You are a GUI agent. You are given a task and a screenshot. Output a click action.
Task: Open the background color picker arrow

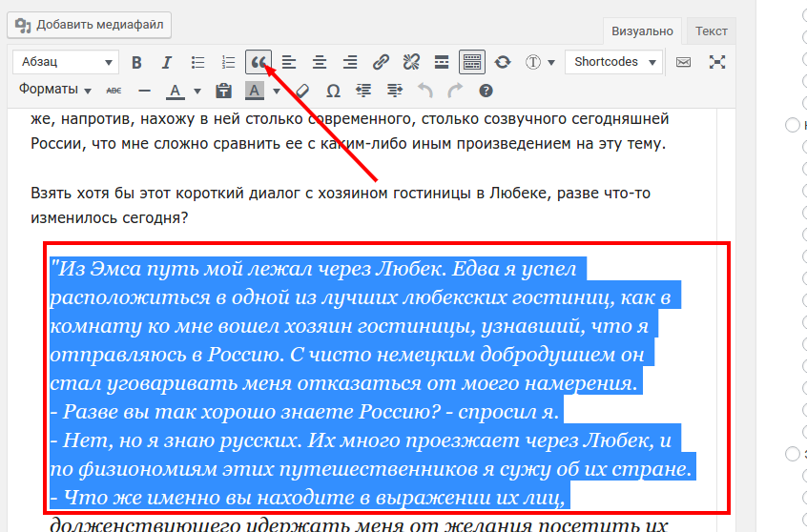tap(277, 92)
